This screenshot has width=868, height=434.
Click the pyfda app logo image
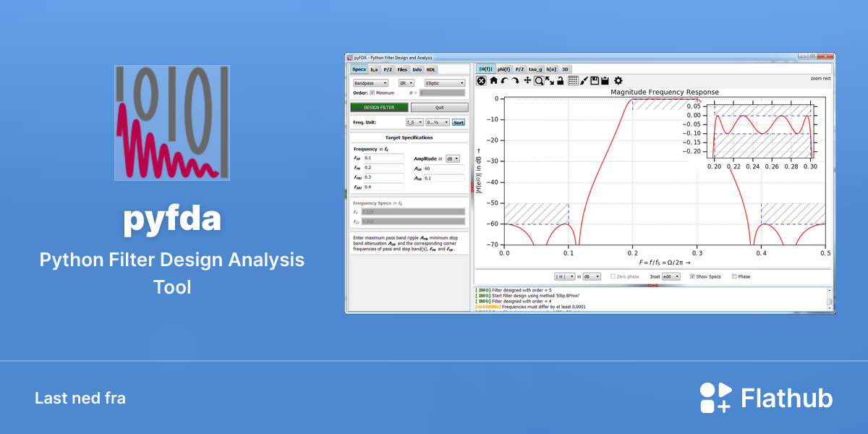pyautogui.click(x=172, y=123)
